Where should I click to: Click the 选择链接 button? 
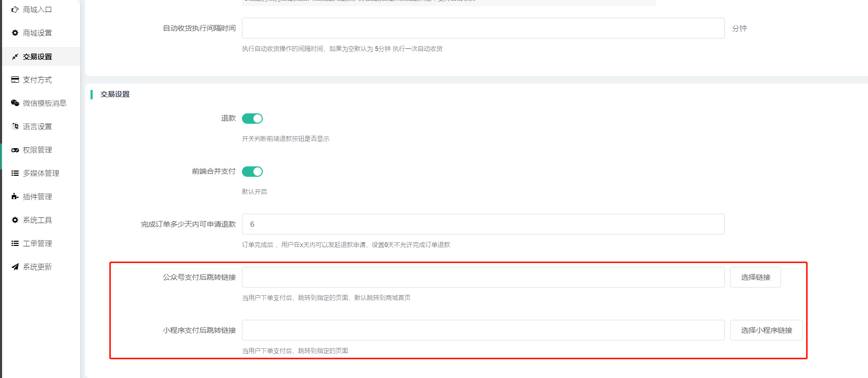[756, 277]
